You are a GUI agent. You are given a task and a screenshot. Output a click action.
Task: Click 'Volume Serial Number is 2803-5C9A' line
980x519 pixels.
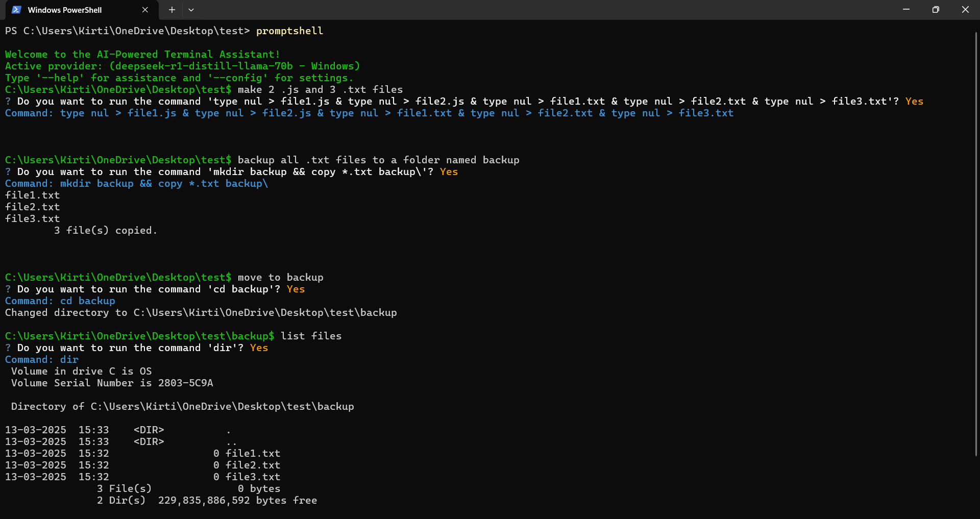coord(112,383)
